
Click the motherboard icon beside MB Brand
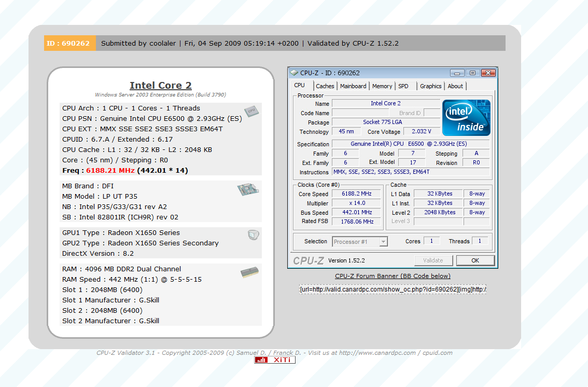tap(248, 189)
